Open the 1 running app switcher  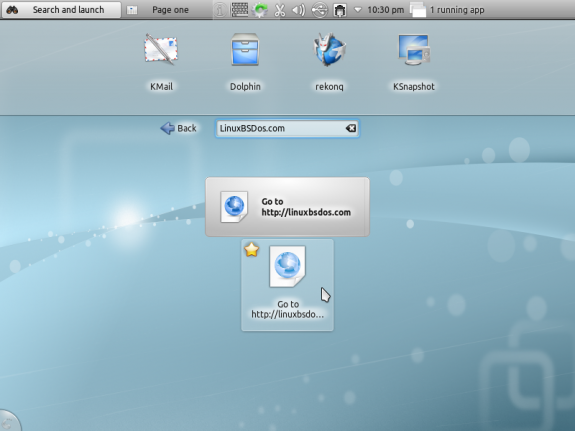(x=447, y=10)
